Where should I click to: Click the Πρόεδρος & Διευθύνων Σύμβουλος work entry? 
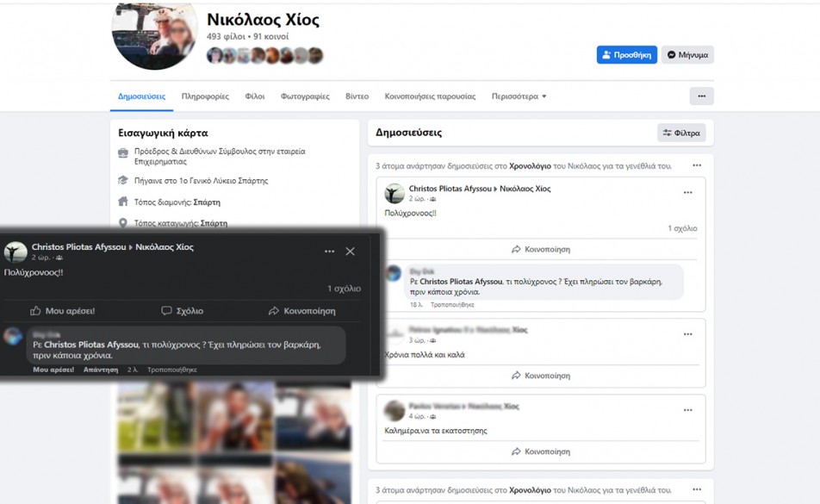pos(220,156)
